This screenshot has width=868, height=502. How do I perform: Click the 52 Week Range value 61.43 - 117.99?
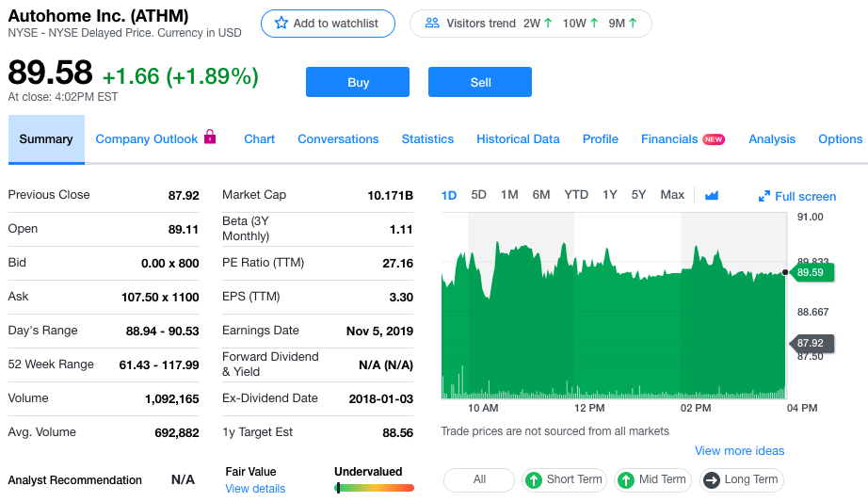(x=159, y=365)
